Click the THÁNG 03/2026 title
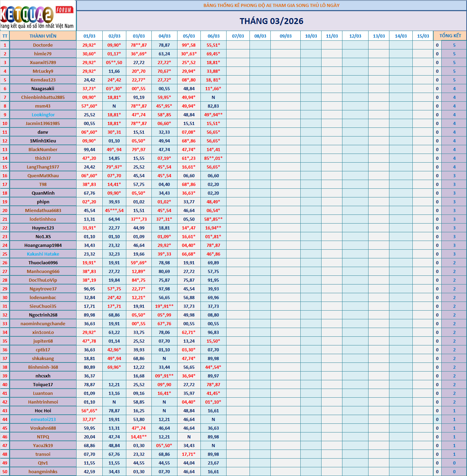 point(271,21)
